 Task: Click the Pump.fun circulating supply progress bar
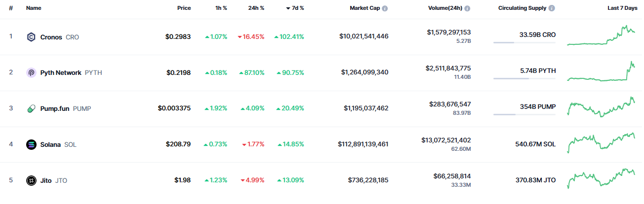coord(524,115)
